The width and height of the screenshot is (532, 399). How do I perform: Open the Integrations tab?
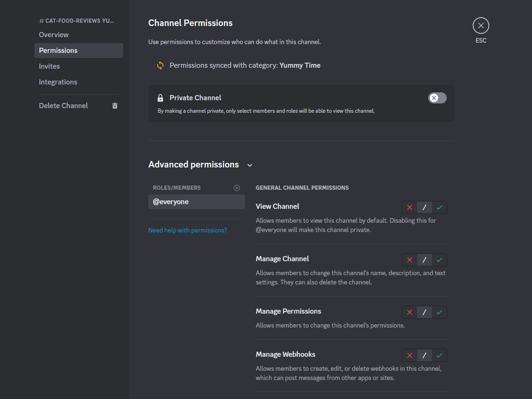(x=58, y=82)
